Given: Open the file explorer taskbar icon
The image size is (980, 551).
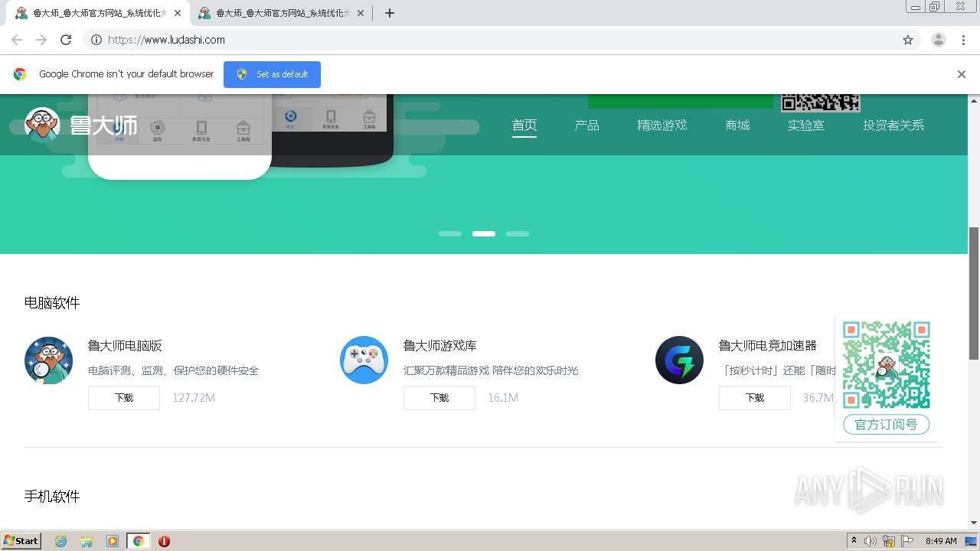Looking at the screenshot, I should tap(87, 541).
